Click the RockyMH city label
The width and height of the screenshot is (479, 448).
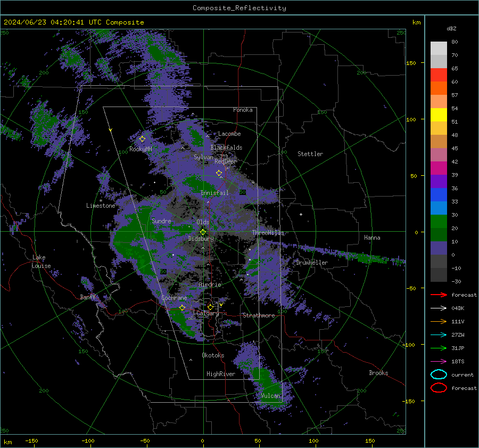[141, 149]
